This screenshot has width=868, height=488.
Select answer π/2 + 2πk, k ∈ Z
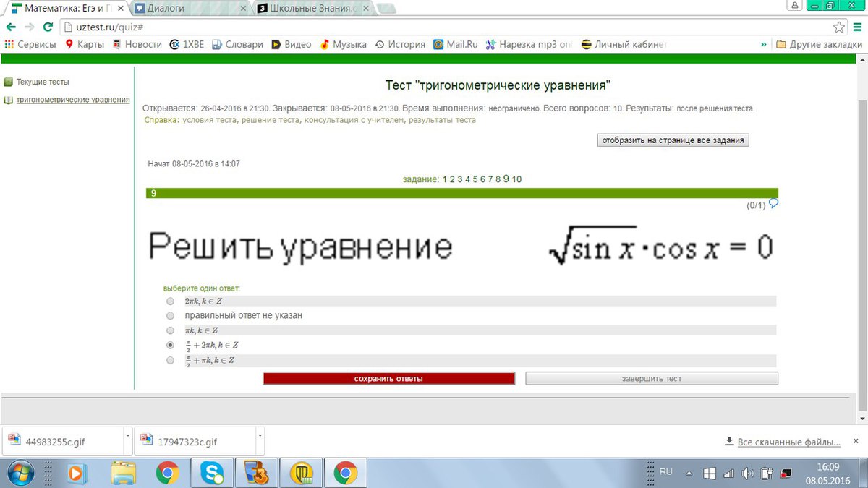pos(170,346)
